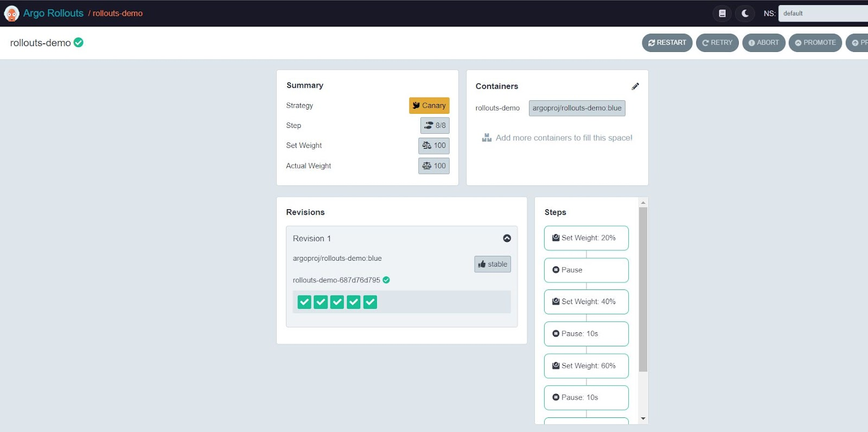This screenshot has width=868, height=432.
Task: Click the argoproj/rollouts-demo:blue image tag
Action: pos(577,108)
